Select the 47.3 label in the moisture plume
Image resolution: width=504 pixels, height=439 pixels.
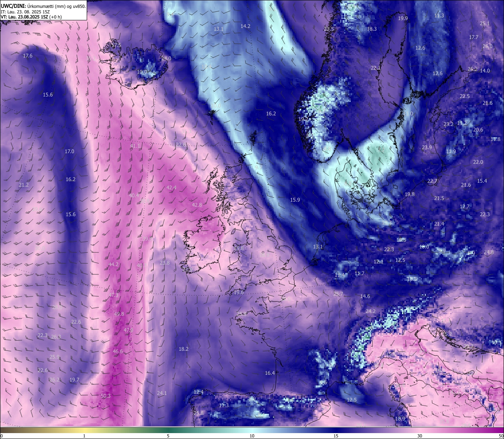click(113, 295)
